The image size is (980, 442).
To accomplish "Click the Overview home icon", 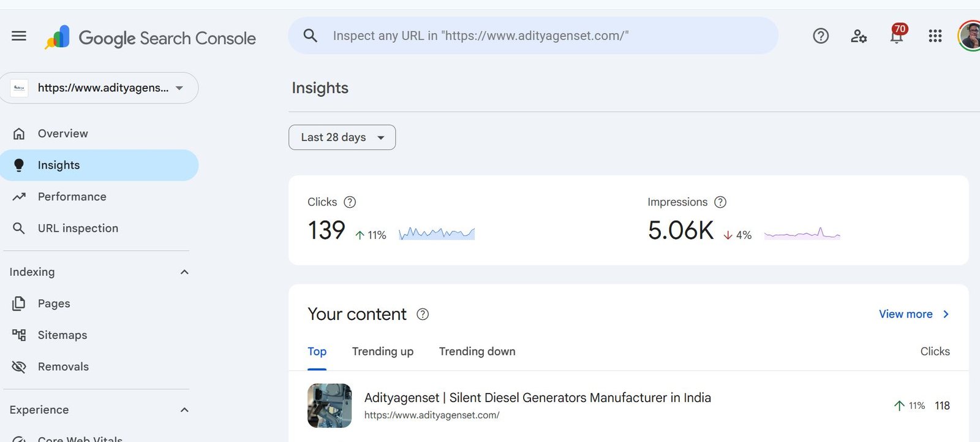I will coord(19,134).
